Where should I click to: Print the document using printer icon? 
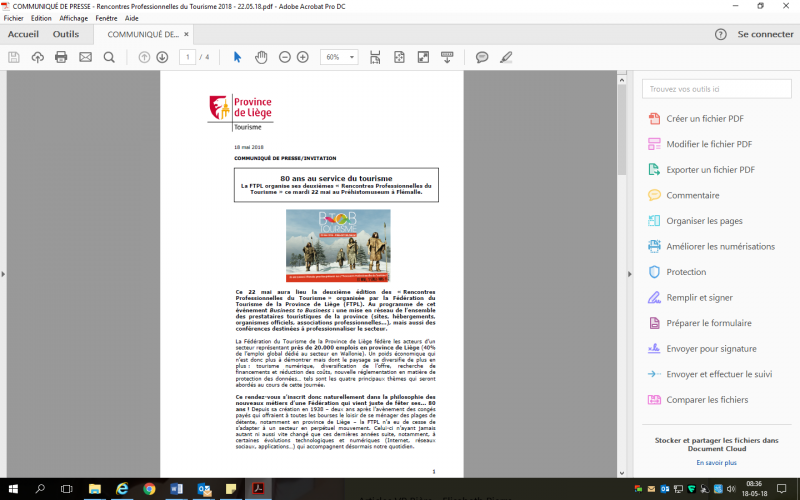pos(61,57)
